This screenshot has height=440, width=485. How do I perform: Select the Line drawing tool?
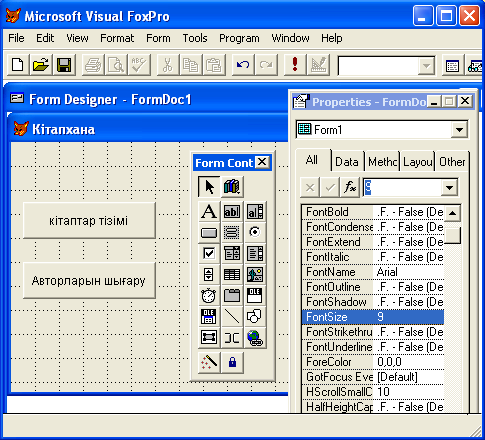[x=232, y=317]
